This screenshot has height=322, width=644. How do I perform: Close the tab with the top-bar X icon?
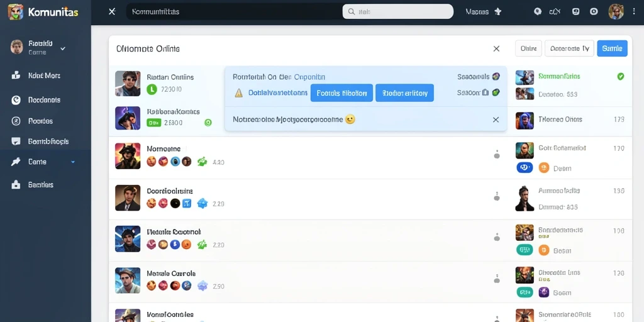(x=112, y=11)
